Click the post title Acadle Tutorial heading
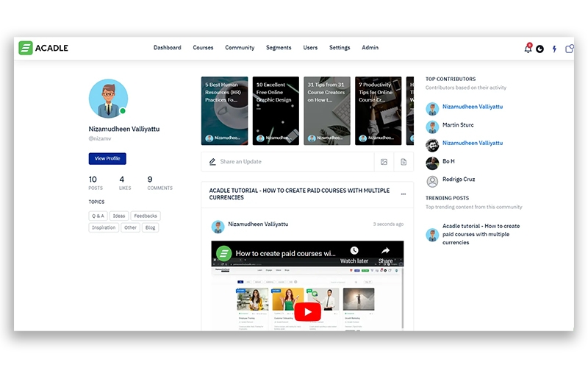The height and width of the screenshot is (368, 588). coord(299,194)
